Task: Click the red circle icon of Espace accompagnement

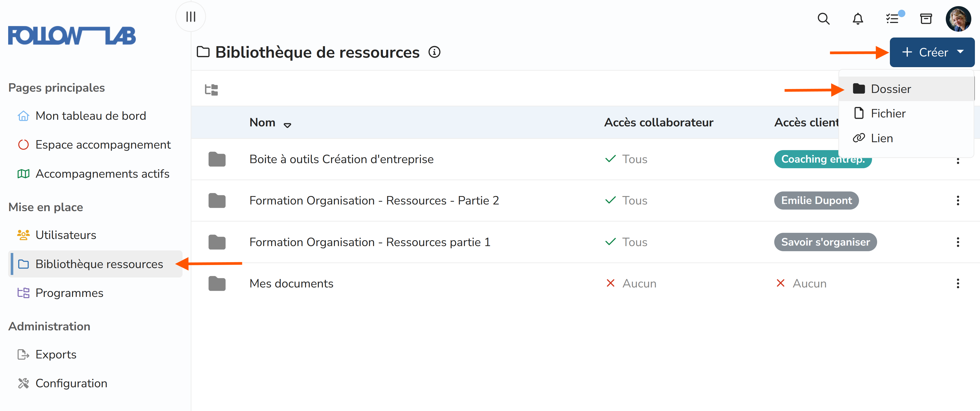Action: [x=23, y=144]
